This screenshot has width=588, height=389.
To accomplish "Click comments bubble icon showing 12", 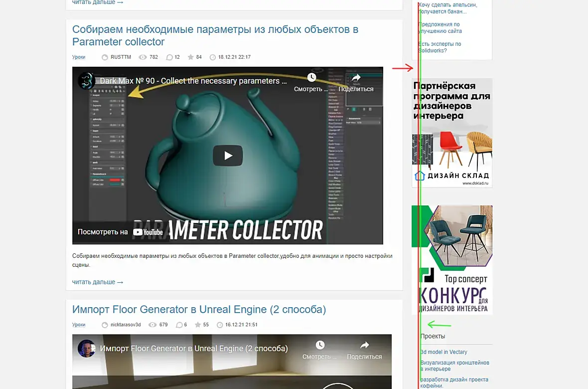I will point(169,57).
